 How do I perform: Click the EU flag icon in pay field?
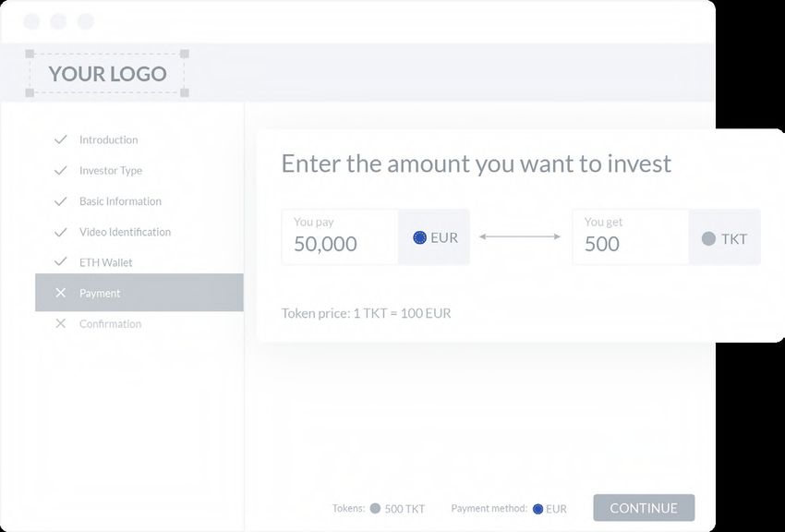click(419, 237)
